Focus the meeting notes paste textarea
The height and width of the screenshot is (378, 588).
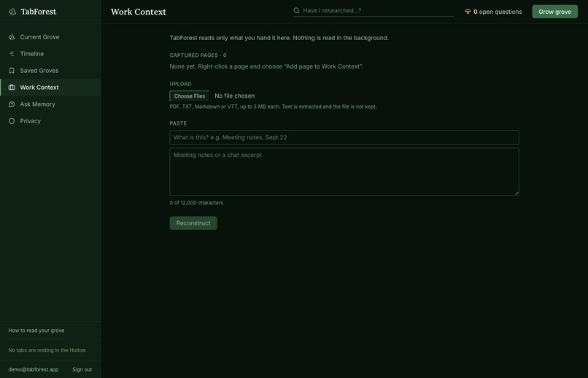click(344, 171)
